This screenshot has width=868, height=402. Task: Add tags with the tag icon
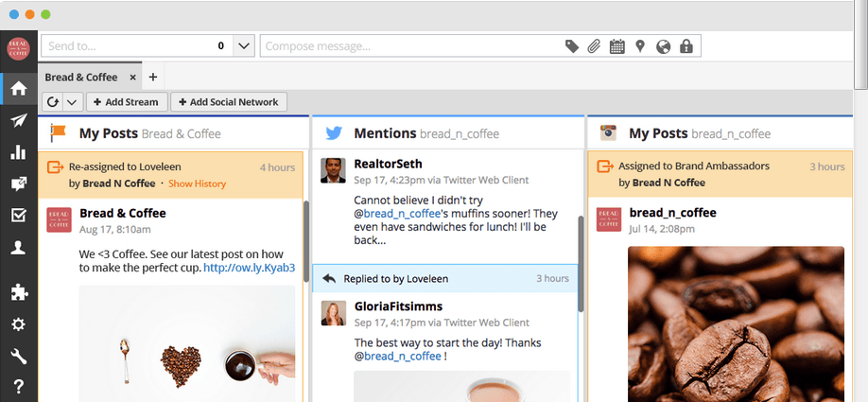click(x=572, y=46)
